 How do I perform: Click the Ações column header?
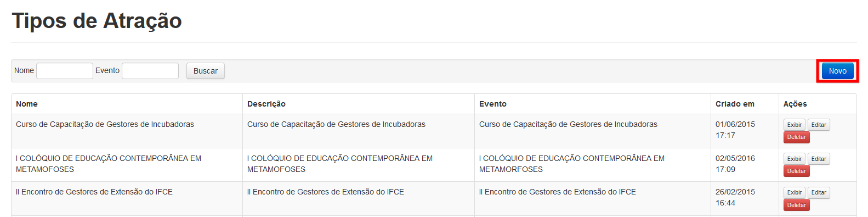click(x=795, y=104)
